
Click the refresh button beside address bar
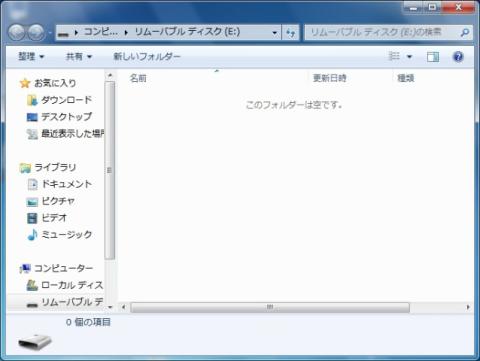click(291, 33)
